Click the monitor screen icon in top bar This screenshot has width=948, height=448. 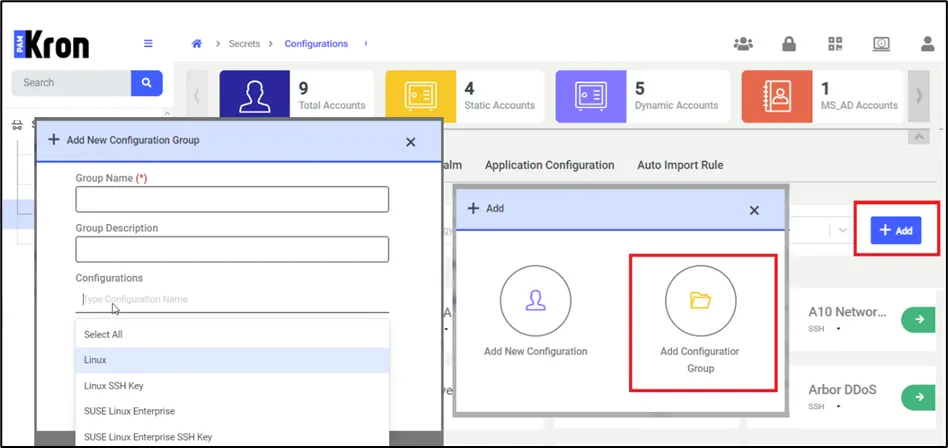click(881, 44)
